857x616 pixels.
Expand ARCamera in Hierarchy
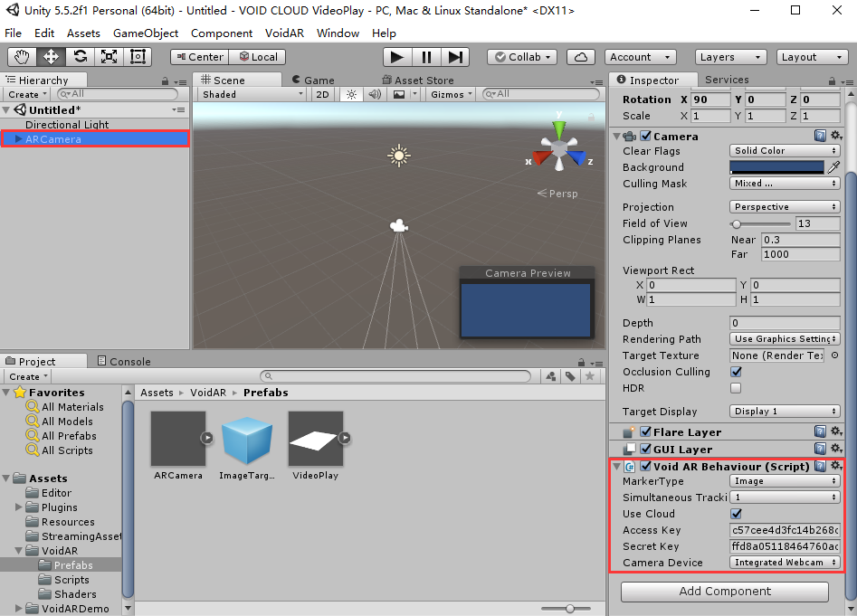[18, 138]
